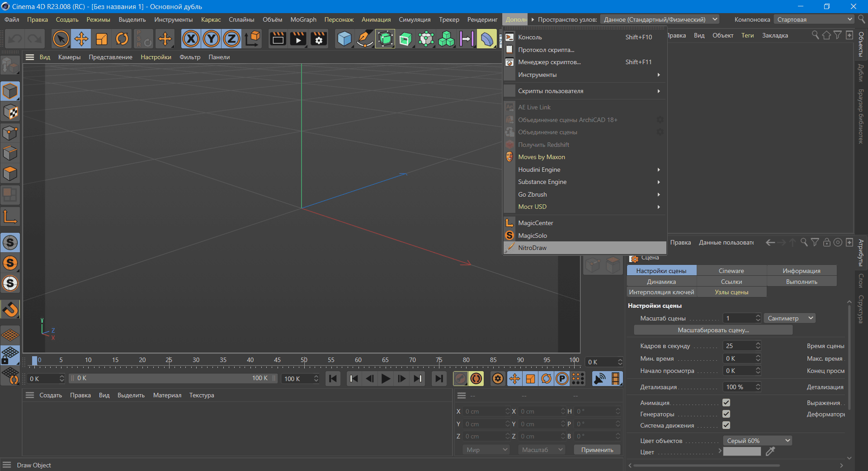Go to start of timeline
This screenshot has width=868, height=471.
point(333,379)
